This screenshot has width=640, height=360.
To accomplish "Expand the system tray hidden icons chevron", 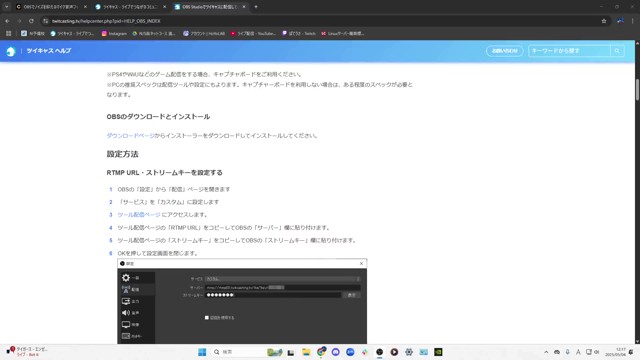I will [546, 352].
